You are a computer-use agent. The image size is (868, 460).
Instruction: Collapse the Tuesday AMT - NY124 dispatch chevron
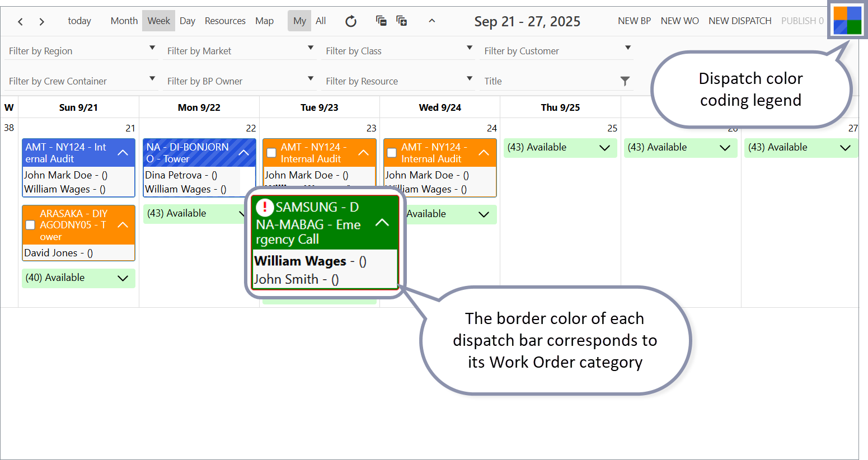point(364,153)
